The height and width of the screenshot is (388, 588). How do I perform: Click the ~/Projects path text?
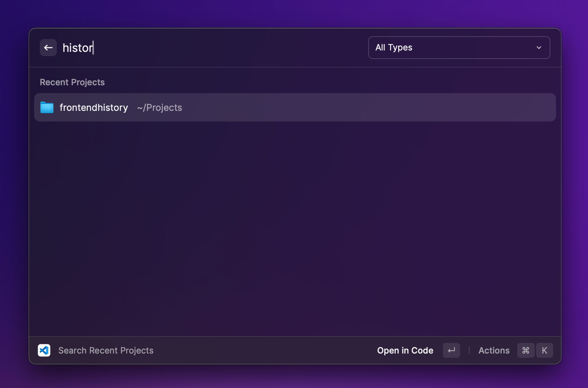pos(159,107)
